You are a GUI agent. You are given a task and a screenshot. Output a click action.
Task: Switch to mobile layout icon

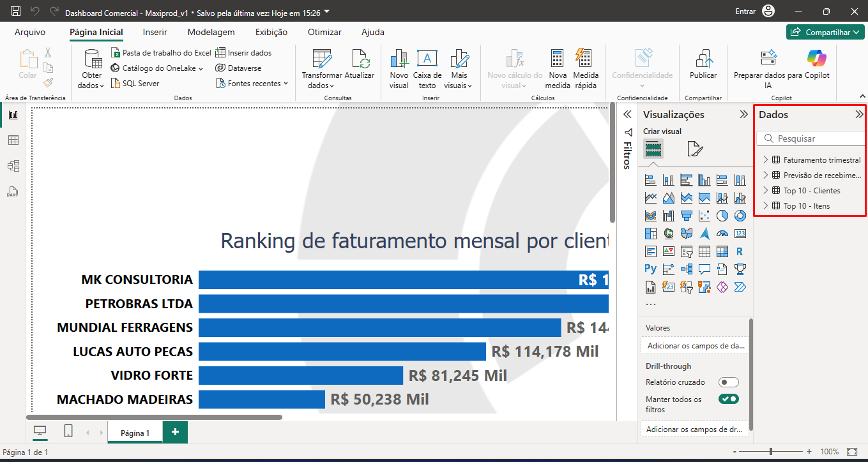click(68, 431)
